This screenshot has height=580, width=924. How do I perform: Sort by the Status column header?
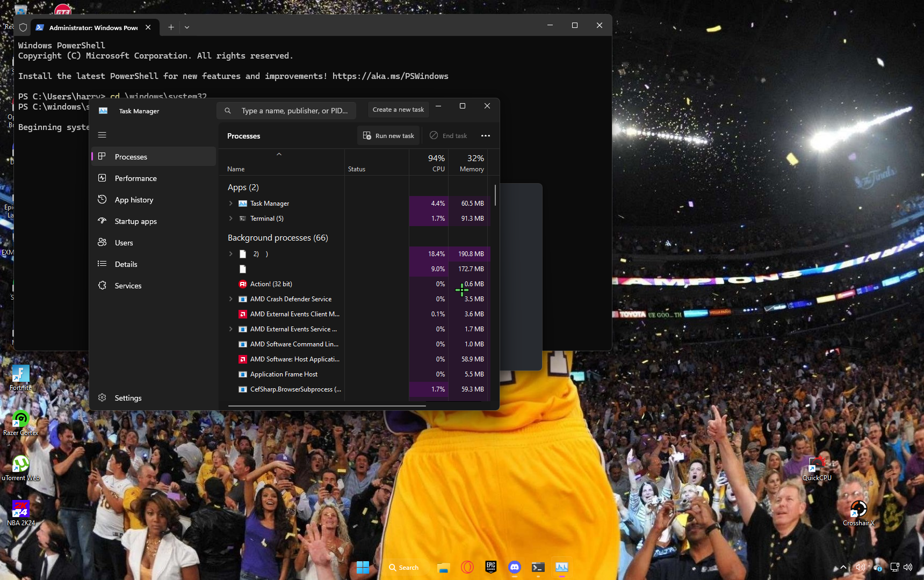coord(377,163)
